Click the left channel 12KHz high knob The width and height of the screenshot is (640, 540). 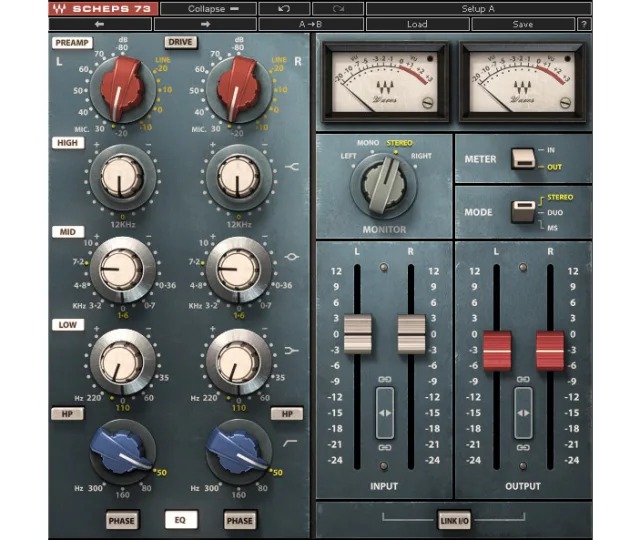(x=122, y=177)
